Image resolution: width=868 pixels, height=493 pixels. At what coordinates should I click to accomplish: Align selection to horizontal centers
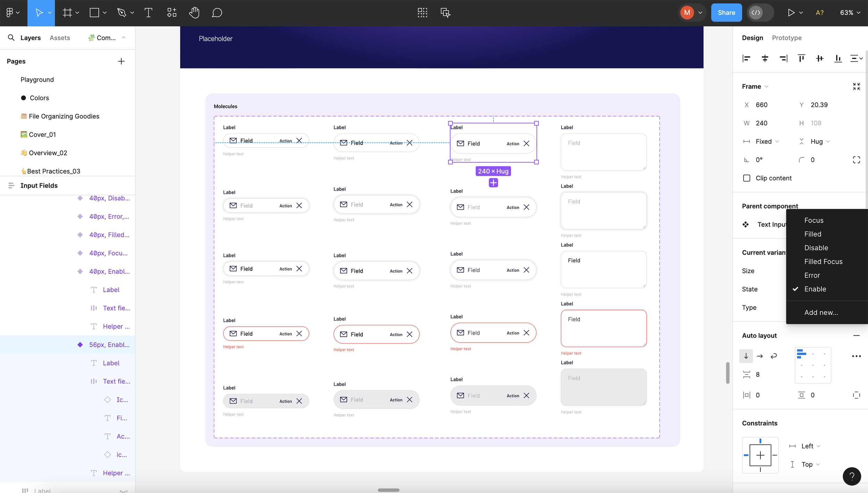(765, 58)
